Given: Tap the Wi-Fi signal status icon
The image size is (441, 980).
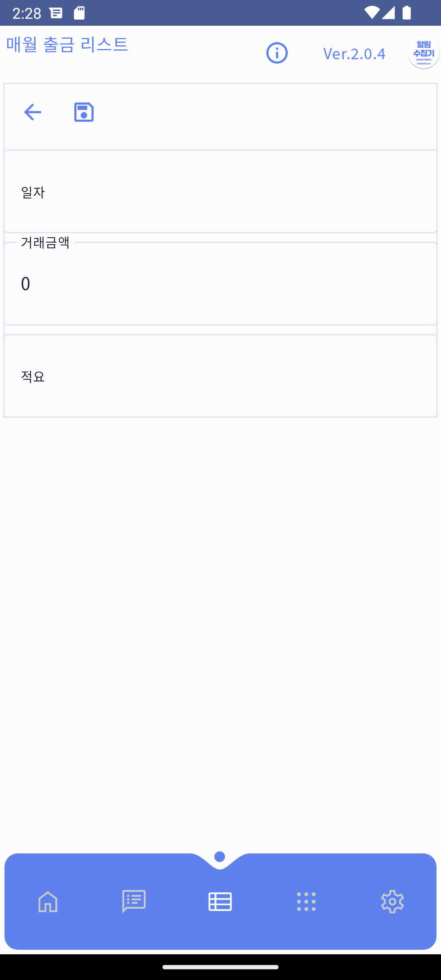Looking at the screenshot, I should 372,13.
